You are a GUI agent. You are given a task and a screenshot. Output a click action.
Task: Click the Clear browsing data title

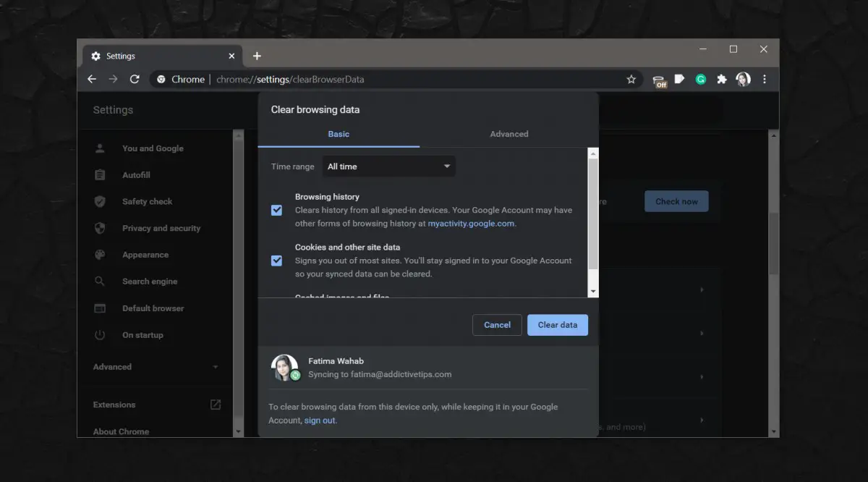pyautogui.click(x=315, y=110)
